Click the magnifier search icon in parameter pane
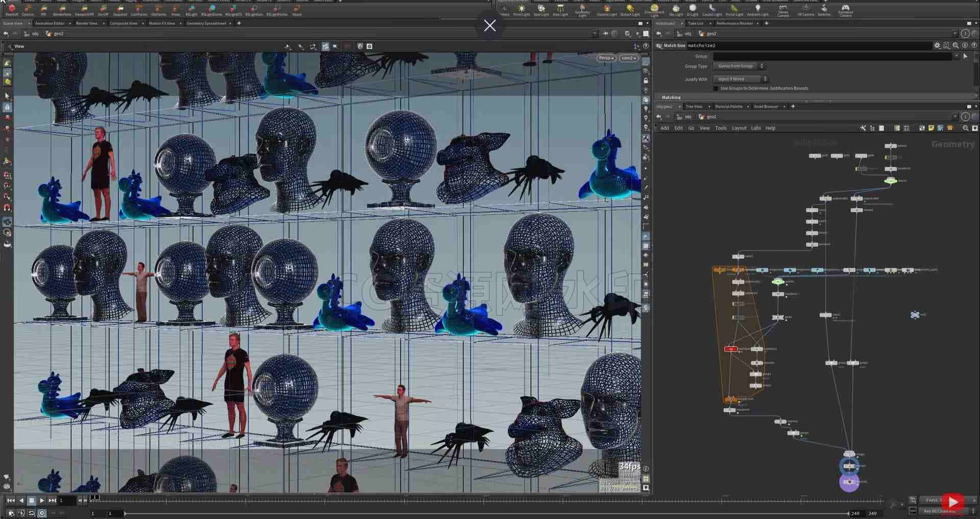The height and width of the screenshot is (519, 980). coord(955,45)
